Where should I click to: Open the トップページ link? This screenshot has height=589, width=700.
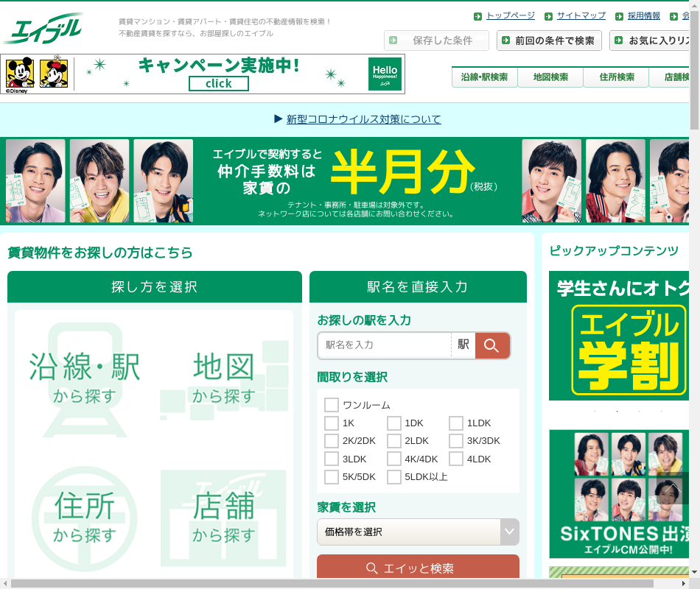point(511,15)
